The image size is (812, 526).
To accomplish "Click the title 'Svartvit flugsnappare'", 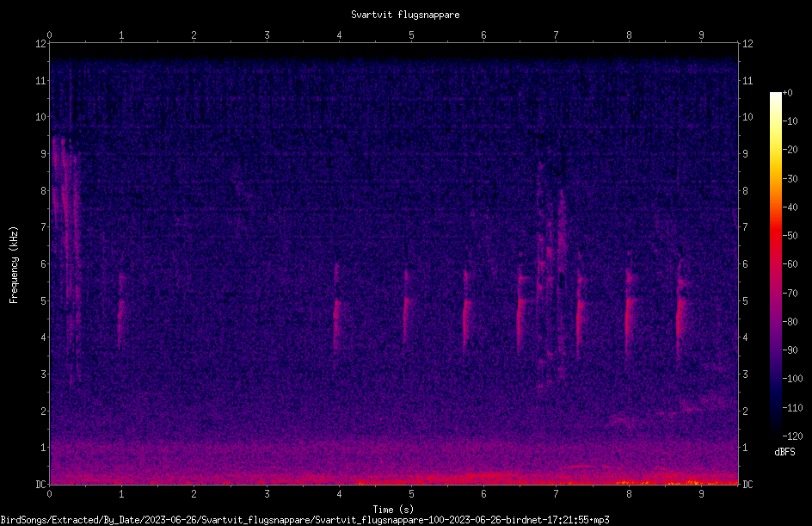I will point(405,15).
